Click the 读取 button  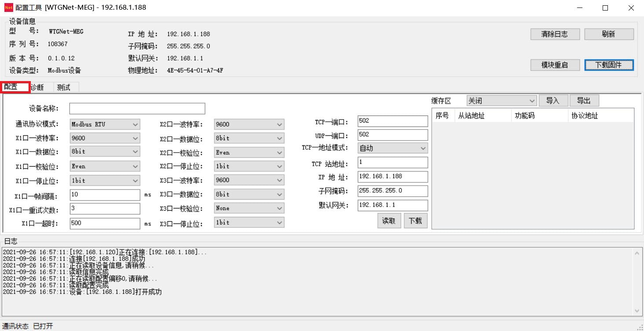coord(389,221)
